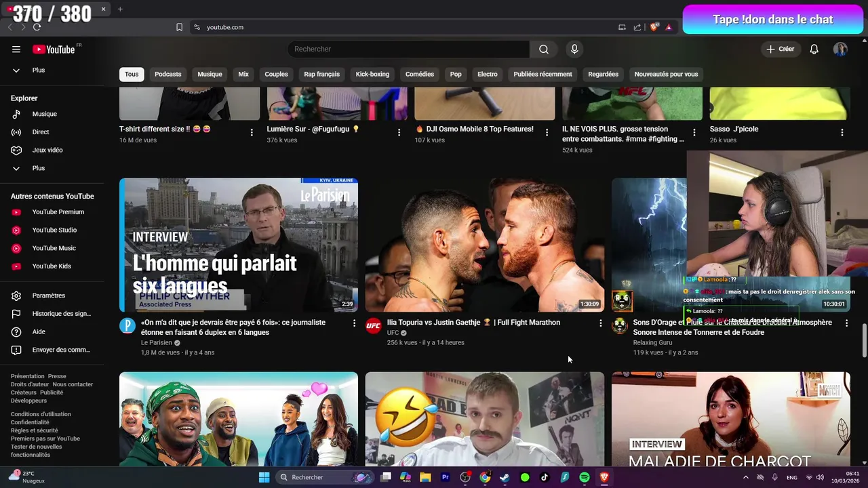
Task: Open the UFC channel avatar
Action: [374, 326]
